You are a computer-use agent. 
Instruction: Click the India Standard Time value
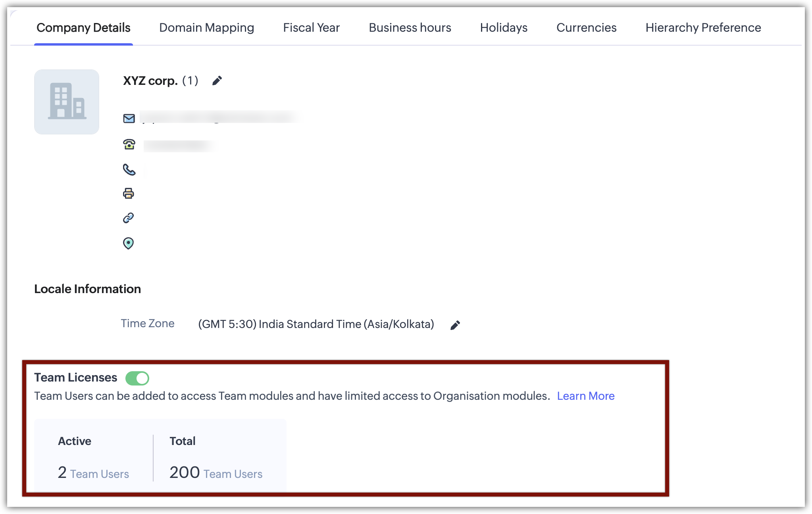click(316, 324)
